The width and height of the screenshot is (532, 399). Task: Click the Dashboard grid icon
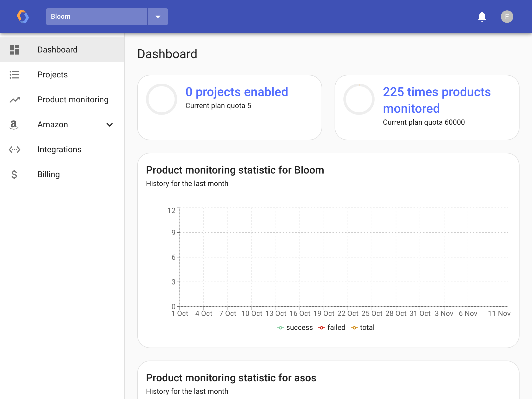pyautogui.click(x=15, y=50)
